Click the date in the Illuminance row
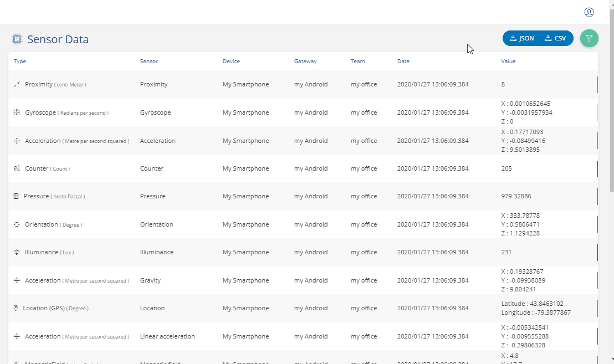614x364 pixels. (x=433, y=252)
